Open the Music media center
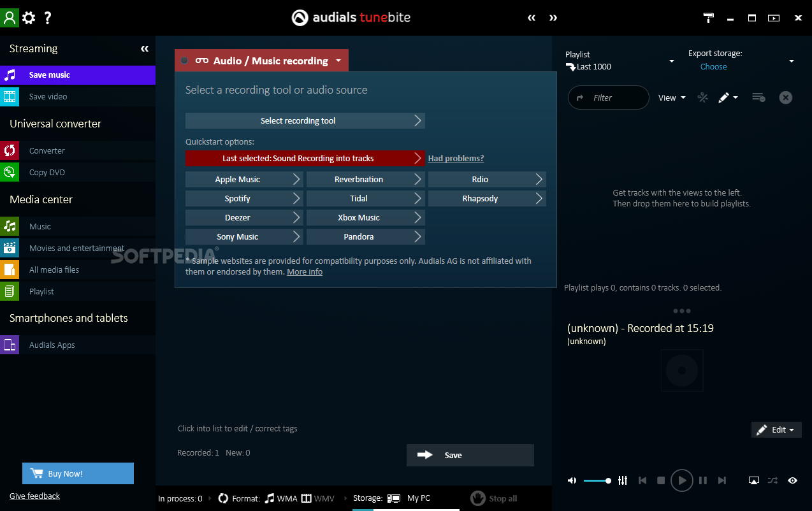Image resolution: width=812 pixels, height=511 pixels. (78, 227)
